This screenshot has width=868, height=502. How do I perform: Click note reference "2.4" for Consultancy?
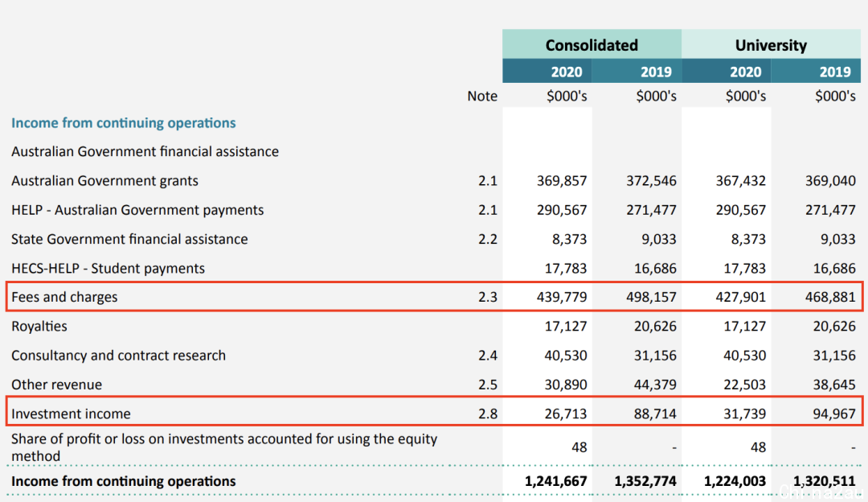[x=488, y=355]
